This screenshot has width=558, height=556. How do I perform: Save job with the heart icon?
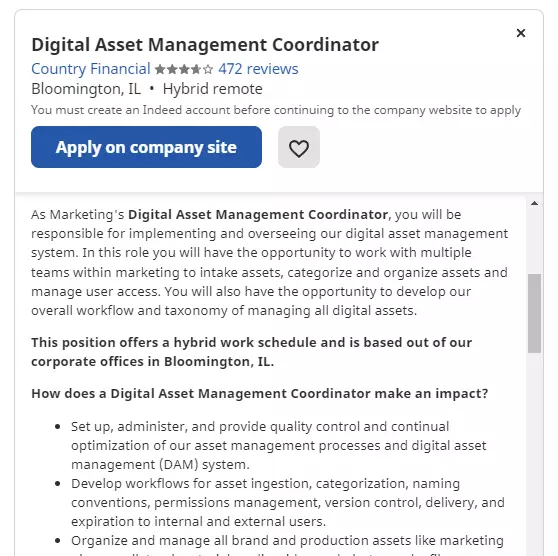299,147
